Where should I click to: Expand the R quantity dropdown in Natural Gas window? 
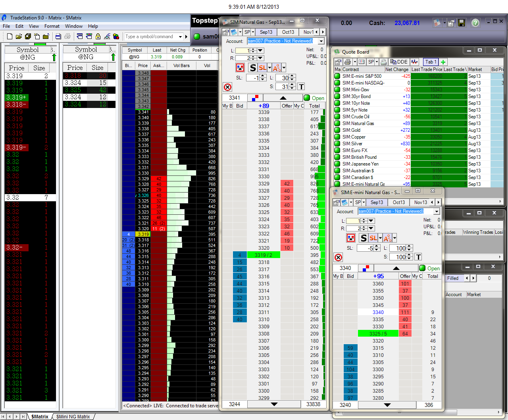[x=260, y=58]
